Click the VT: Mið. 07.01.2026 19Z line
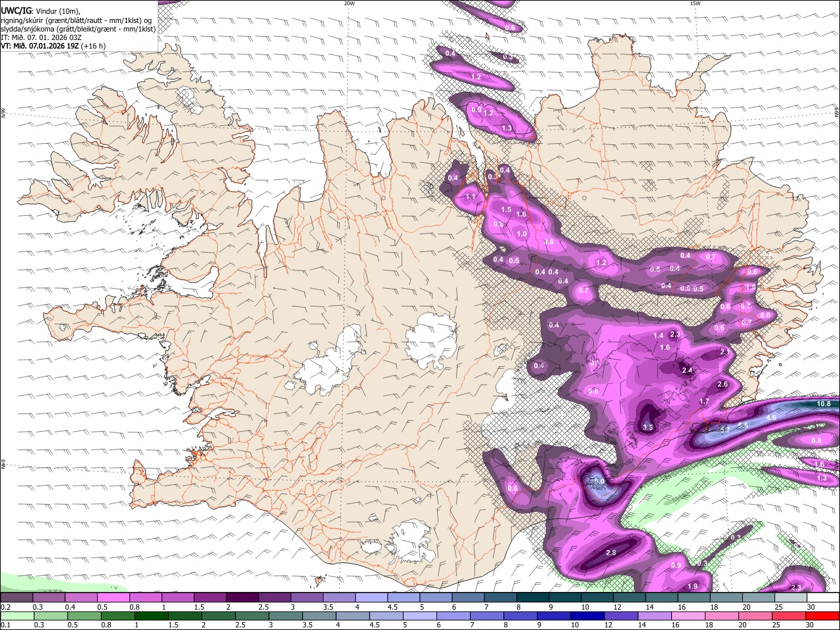Viewport: 840px width, 630px height. pyautogui.click(x=39, y=46)
